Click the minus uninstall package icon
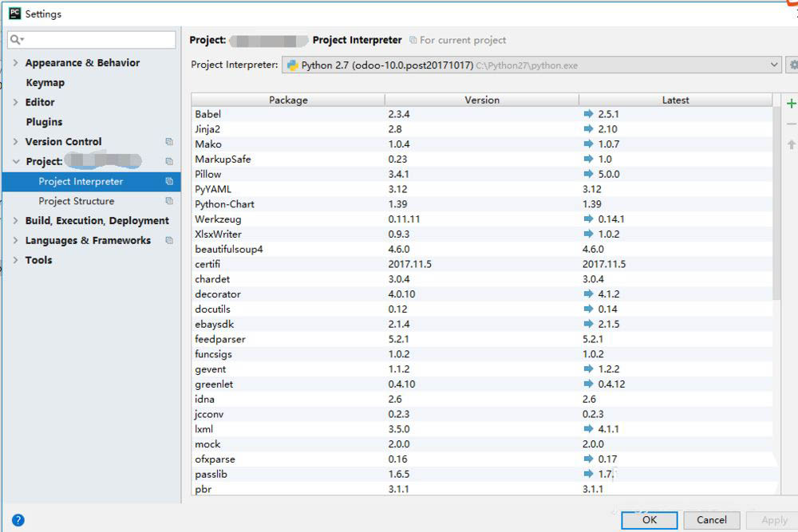The height and width of the screenshot is (532, 798). coord(791,124)
